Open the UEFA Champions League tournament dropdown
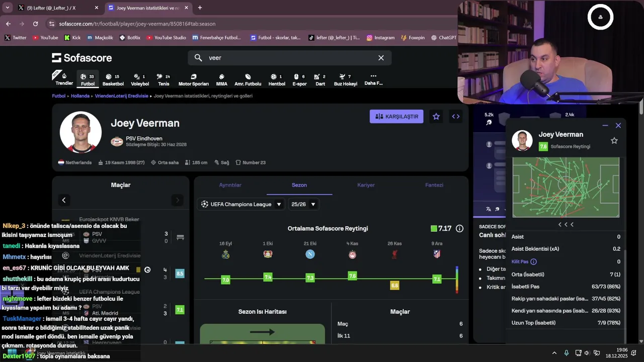The width and height of the screenshot is (644, 362). (x=241, y=204)
